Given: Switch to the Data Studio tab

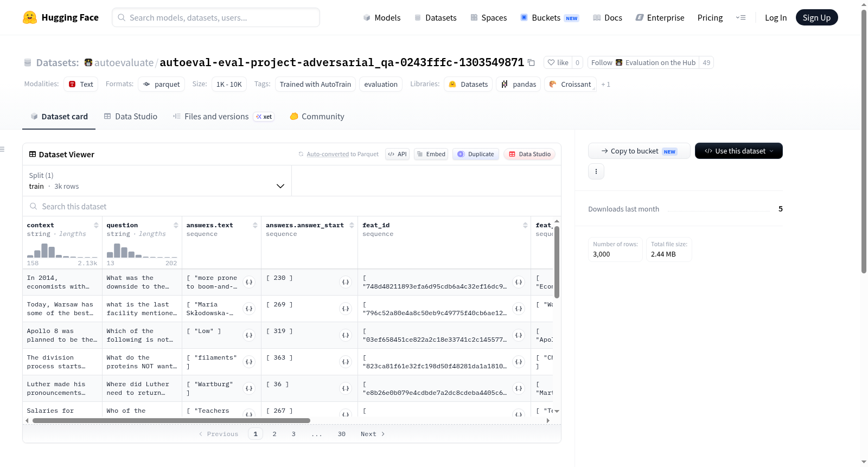Looking at the screenshot, I should pos(131,117).
